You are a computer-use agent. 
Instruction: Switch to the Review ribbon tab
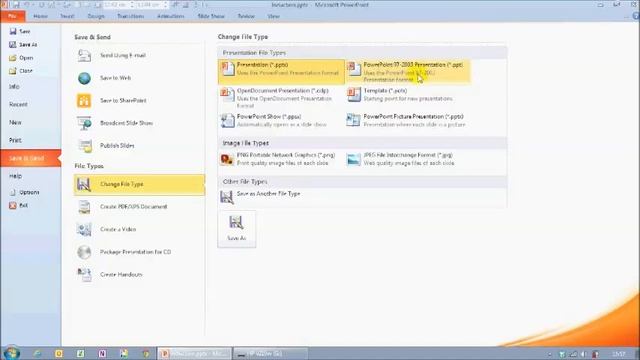246,16
